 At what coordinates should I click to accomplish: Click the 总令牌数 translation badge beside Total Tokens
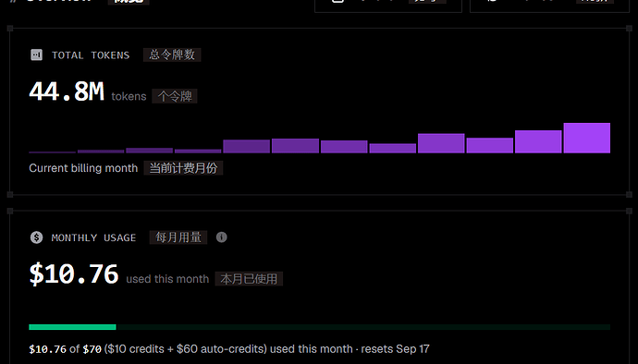172,55
